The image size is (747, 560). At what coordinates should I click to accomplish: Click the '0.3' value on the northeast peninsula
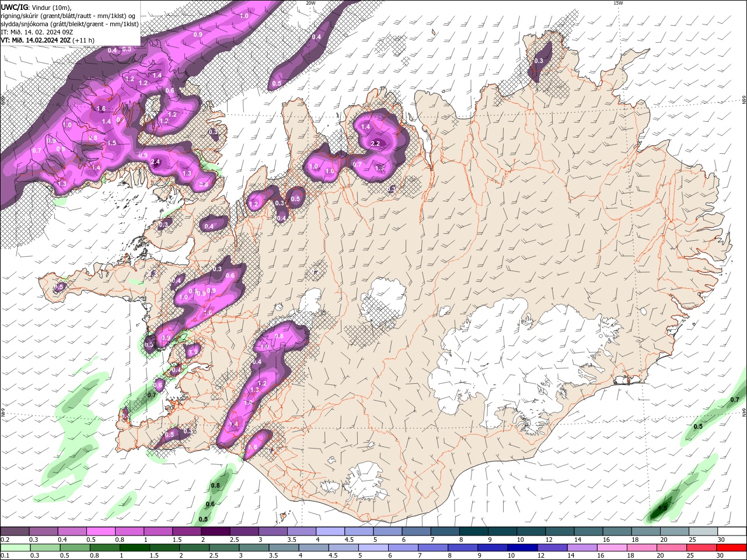539,61
